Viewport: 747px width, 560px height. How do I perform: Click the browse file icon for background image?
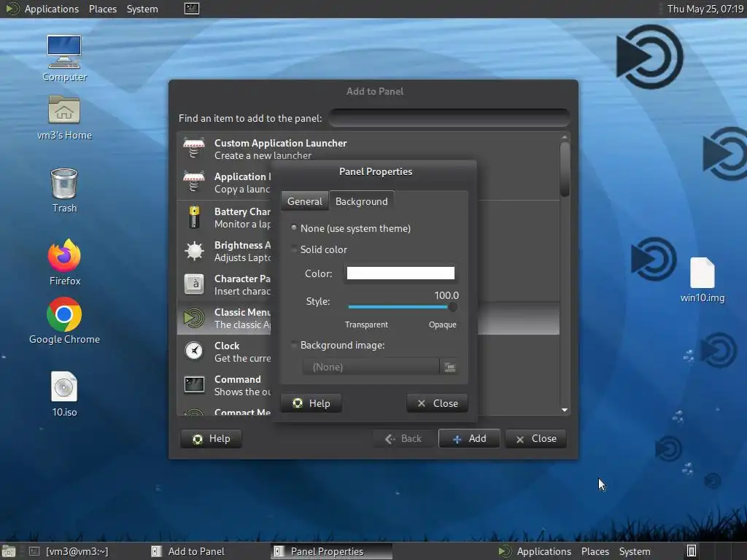coord(449,367)
